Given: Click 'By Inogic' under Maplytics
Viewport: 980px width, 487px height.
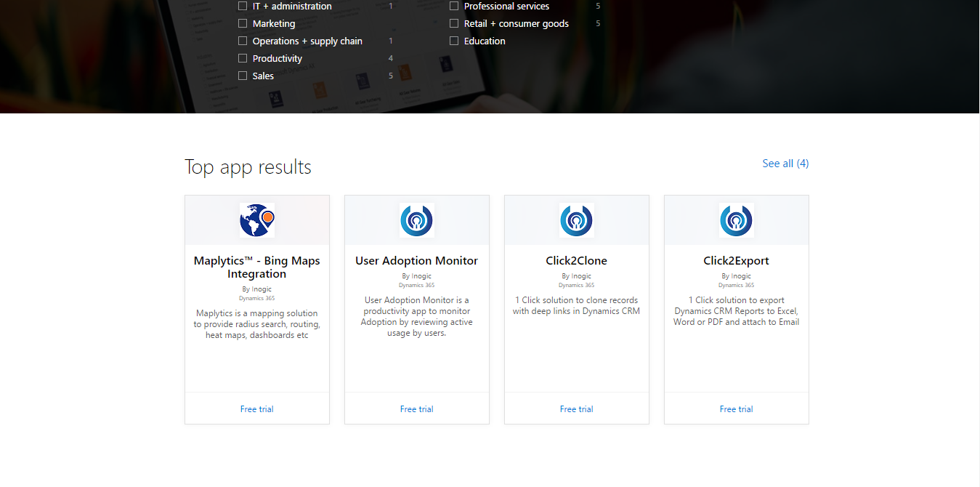Looking at the screenshot, I should (x=257, y=289).
